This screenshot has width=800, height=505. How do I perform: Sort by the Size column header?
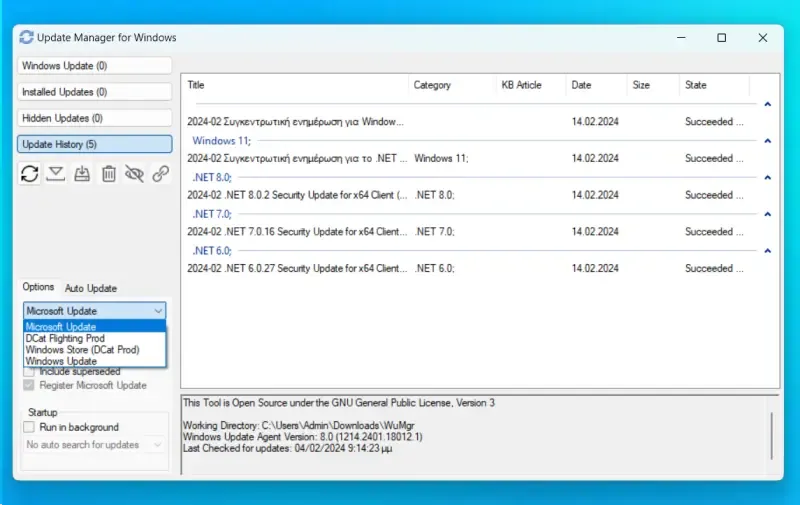(x=653, y=85)
